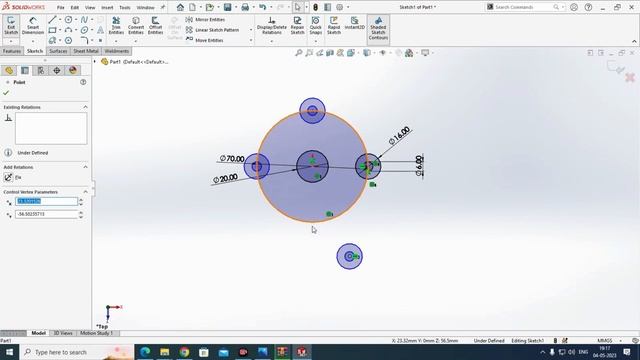640x360 pixels.
Task: Open the Line tool dropdown arrow
Action: point(60,20)
